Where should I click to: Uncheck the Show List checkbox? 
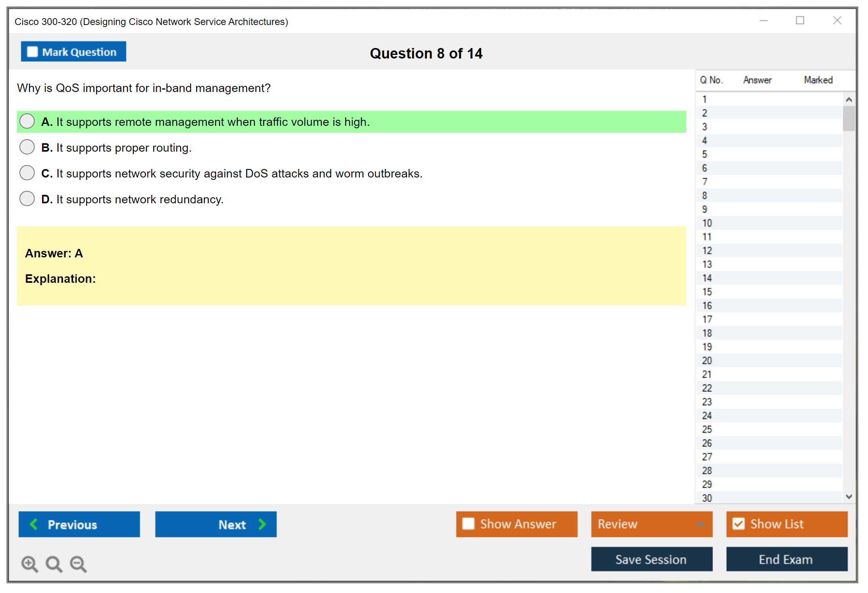[738, 524]
